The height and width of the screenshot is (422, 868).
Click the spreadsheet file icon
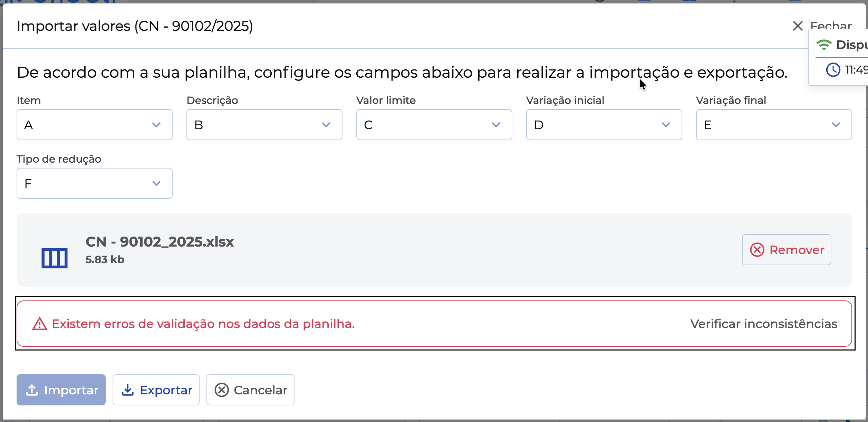(55, 258)
